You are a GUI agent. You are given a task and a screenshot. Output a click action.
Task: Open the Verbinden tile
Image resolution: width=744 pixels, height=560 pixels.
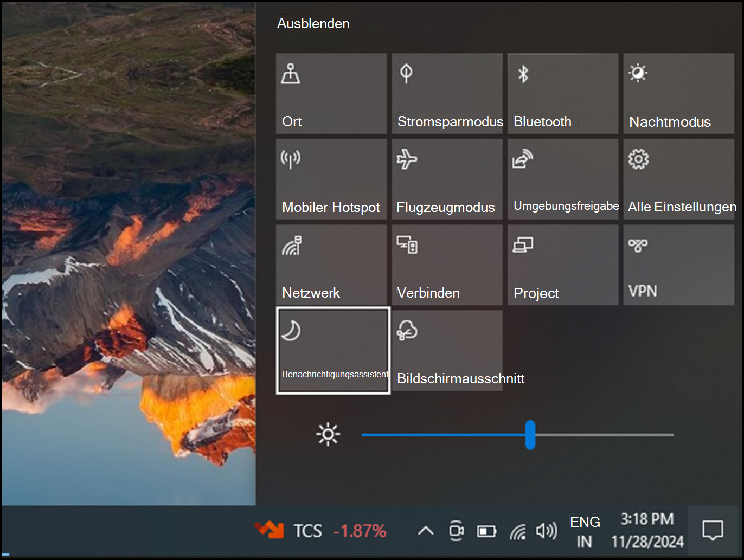pyautogui.click(x=447, y=265)
